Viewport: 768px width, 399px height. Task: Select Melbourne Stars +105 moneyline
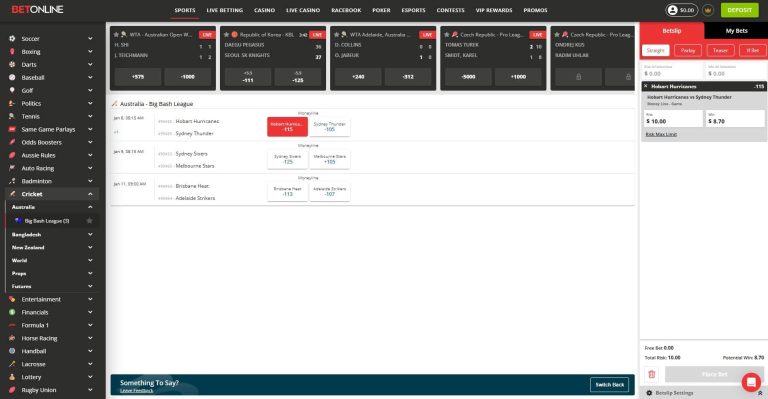pos(330,159)
